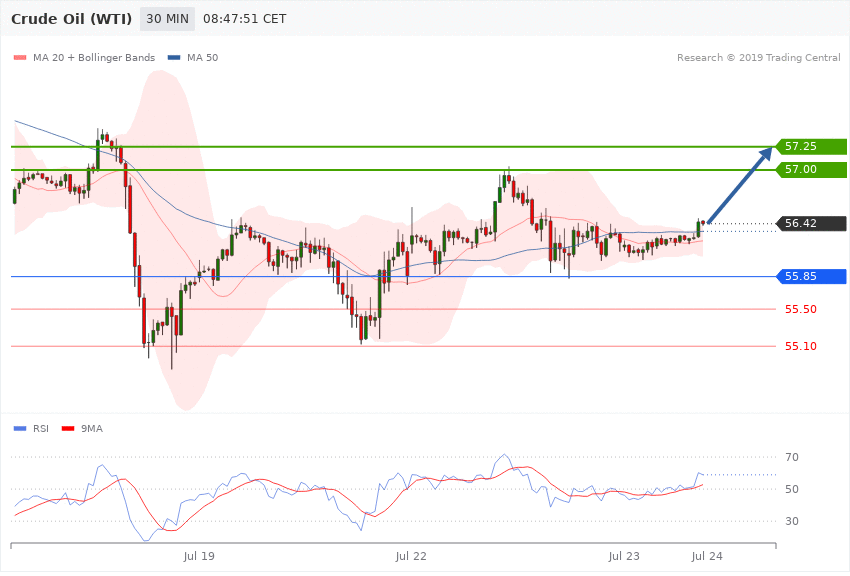Click the 08:47:51 CET timestamp
The height and width of the screenshot is (576, 850).
coord(244,19)
